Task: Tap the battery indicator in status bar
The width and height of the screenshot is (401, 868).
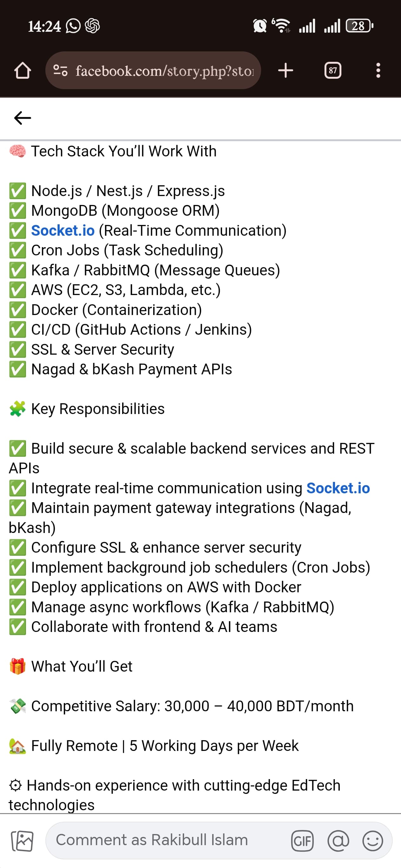Action: (359, 26)
